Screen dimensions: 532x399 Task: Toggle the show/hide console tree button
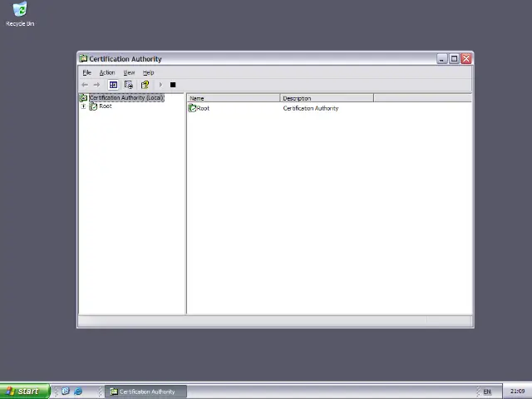pos(113,85)
